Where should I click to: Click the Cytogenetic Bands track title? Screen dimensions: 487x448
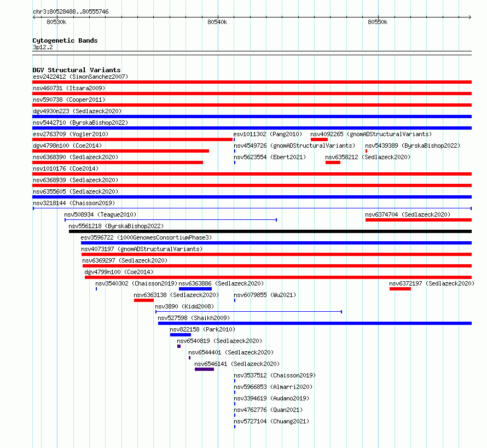65,40
